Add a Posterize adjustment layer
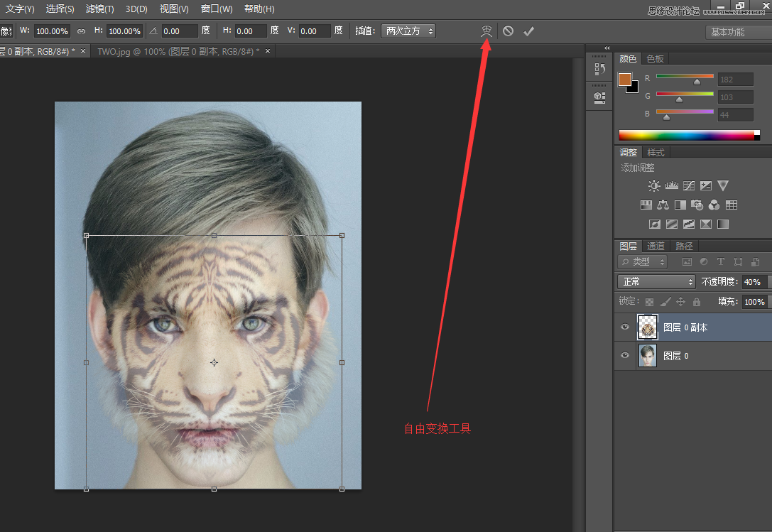This screenshot has width=772, height=532. tap(672, 224)
